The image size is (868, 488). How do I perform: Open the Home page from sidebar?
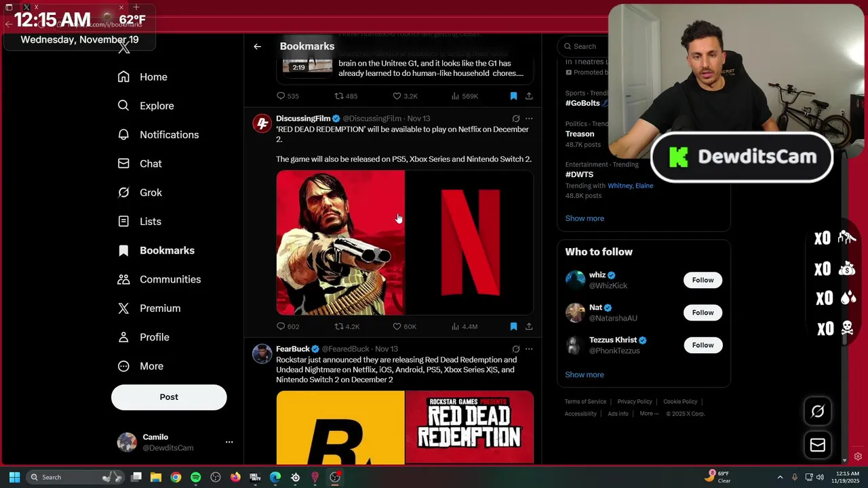pos(142,77)
